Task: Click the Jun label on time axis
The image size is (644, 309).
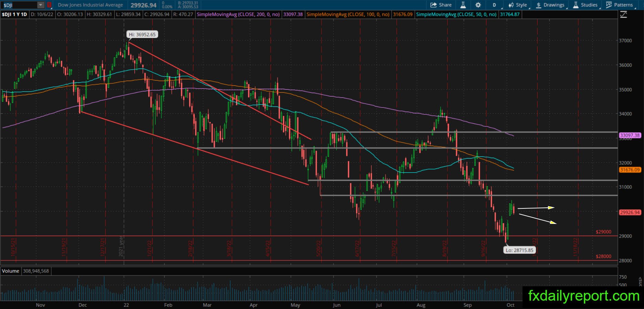Action: (337, 305)
